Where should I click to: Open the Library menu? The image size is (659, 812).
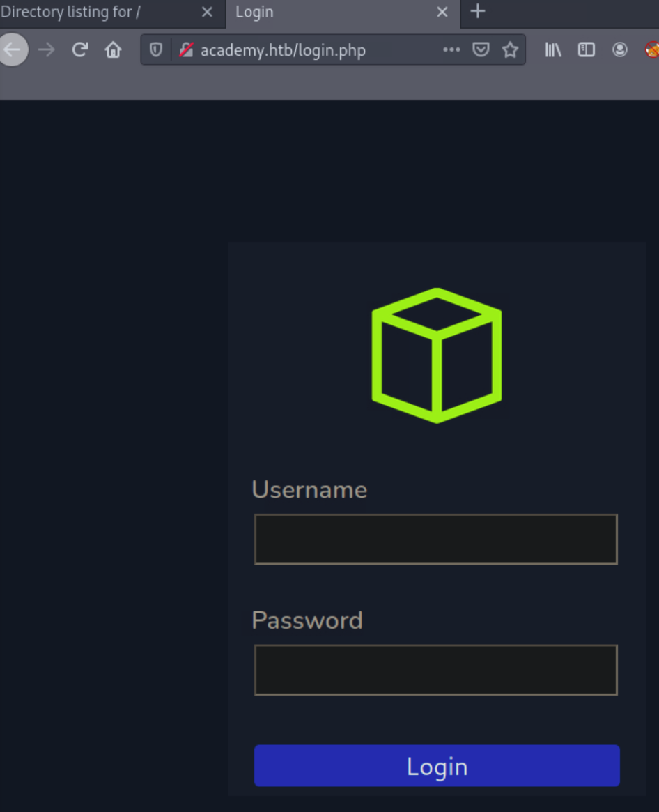(553, 49)
